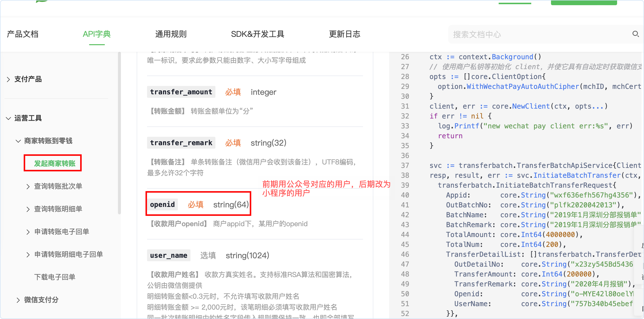This screenshot has height=319, width=644.
Task: Click the transfer_amount parameter tag
Action: [x=181, y=92]
